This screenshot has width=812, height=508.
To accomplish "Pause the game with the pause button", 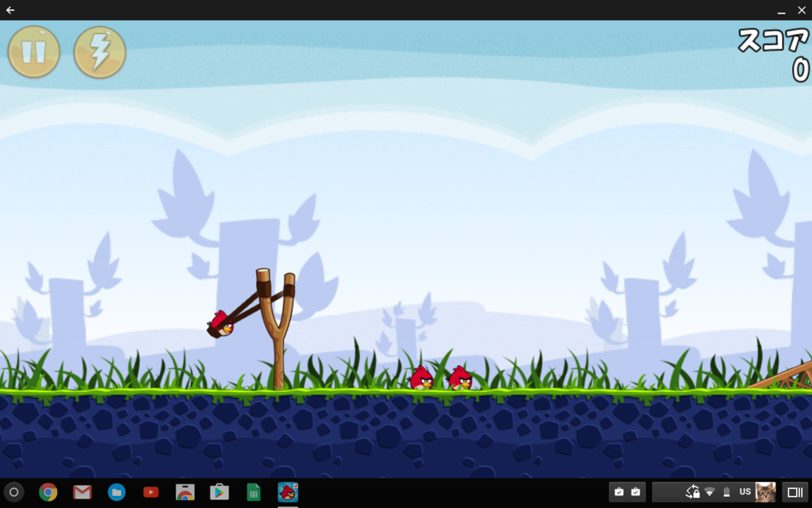I will tap(33, 52).
